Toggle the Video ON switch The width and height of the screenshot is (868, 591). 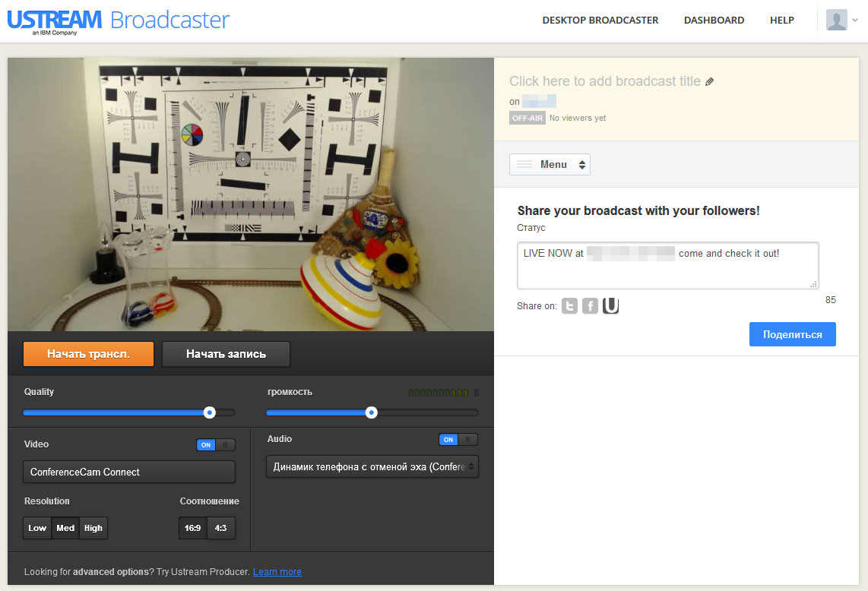point(216,445)
